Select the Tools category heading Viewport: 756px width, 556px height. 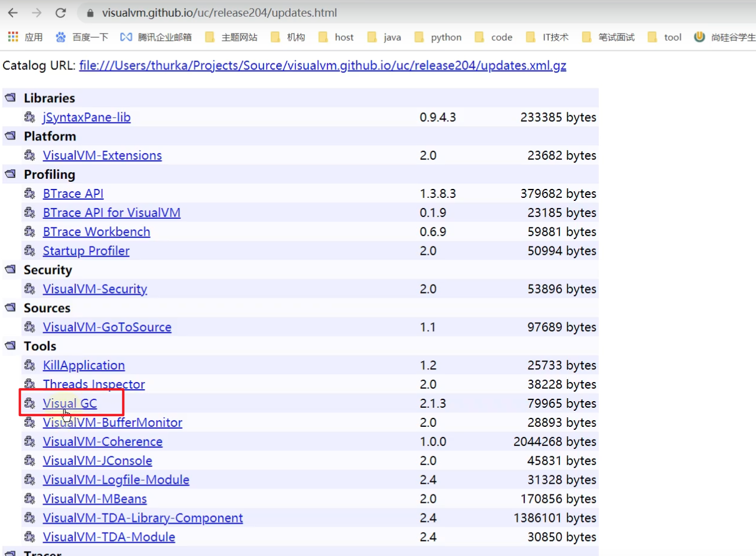pos(40,346)
